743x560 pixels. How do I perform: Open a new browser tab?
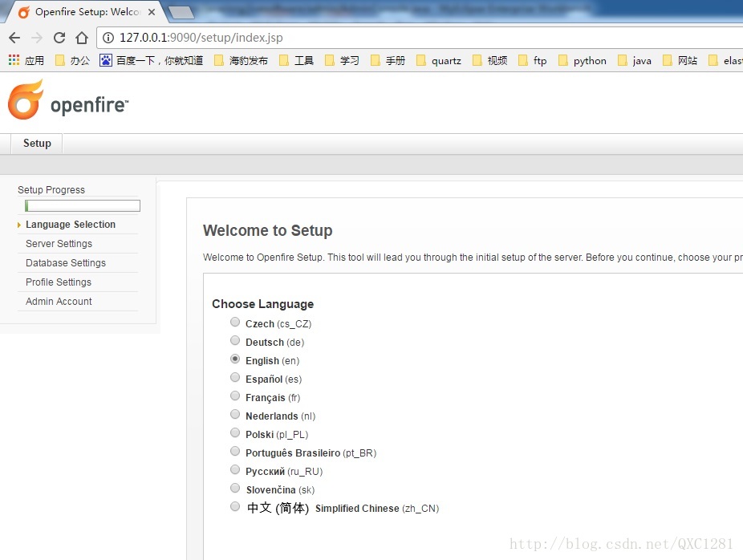pyautogui.click(x=182, y=13)
